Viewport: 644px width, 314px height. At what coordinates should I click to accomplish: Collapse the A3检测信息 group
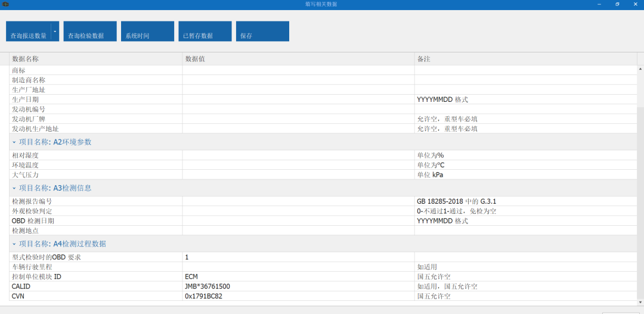pos(14,188)
